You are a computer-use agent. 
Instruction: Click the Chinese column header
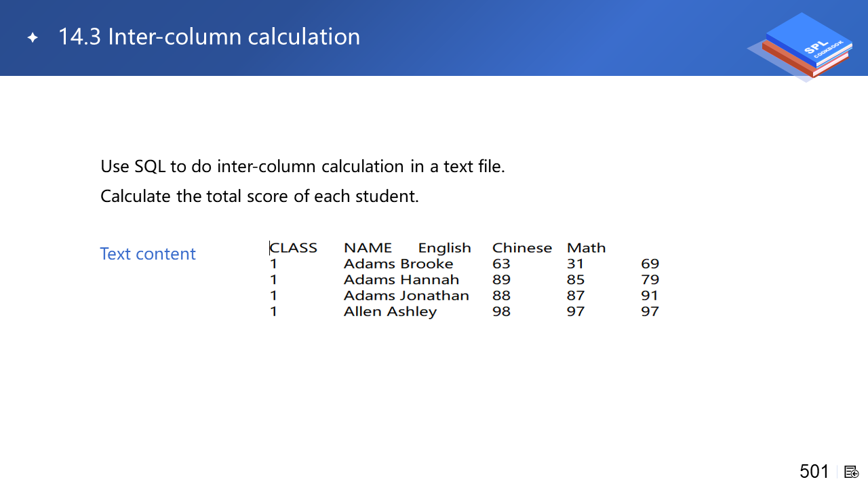[521, 248]
